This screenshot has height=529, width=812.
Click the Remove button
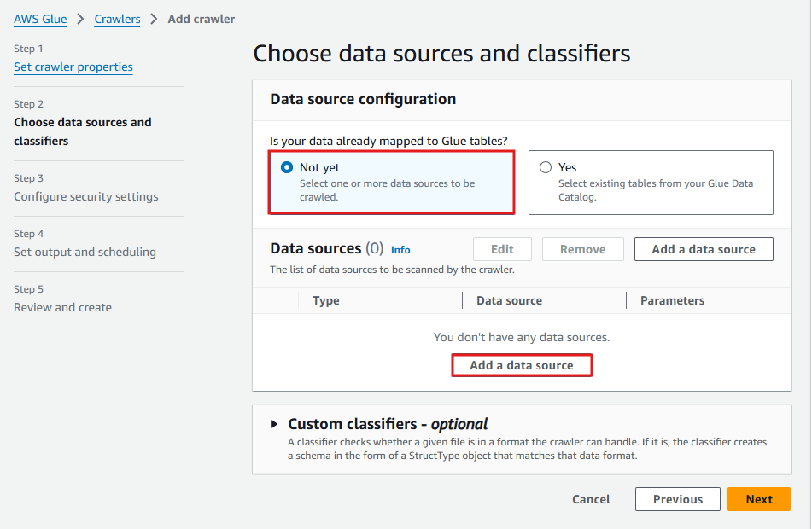[582, 249]
